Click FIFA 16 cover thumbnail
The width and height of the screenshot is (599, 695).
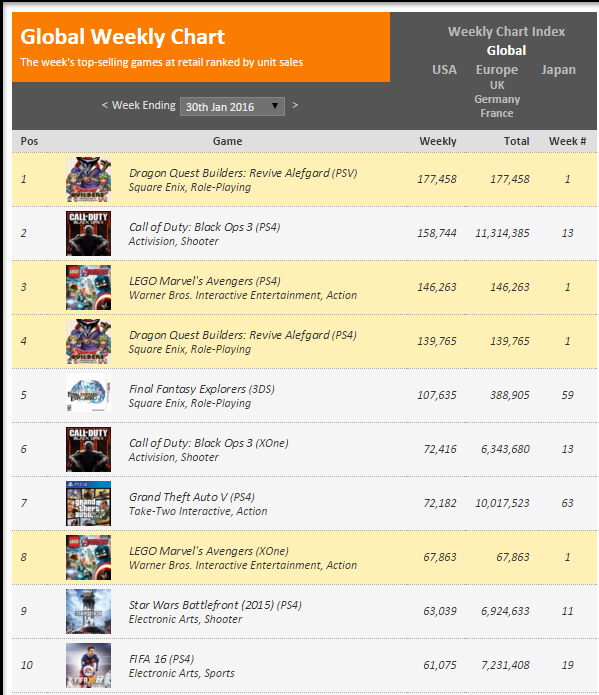pos(88,666)
